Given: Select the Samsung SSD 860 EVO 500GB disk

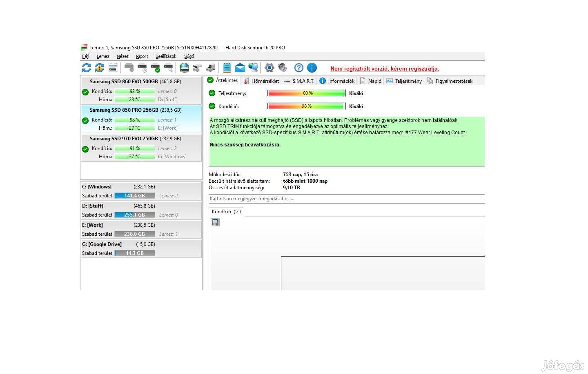Looking at the screenshot, I should pyautogui.click(x=141, y=91).
